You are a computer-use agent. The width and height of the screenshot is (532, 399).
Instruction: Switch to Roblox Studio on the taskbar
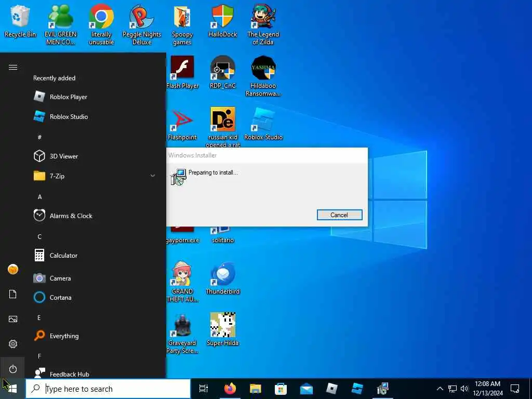click(357, 389)
